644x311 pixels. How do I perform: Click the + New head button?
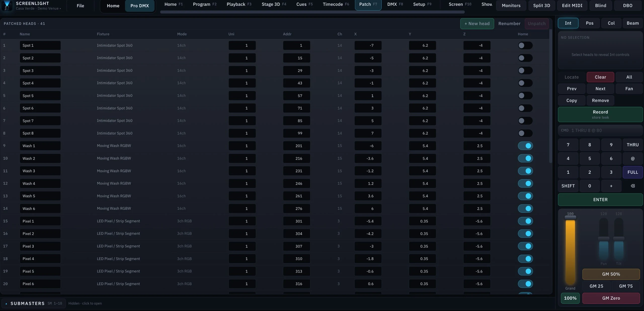477,23
